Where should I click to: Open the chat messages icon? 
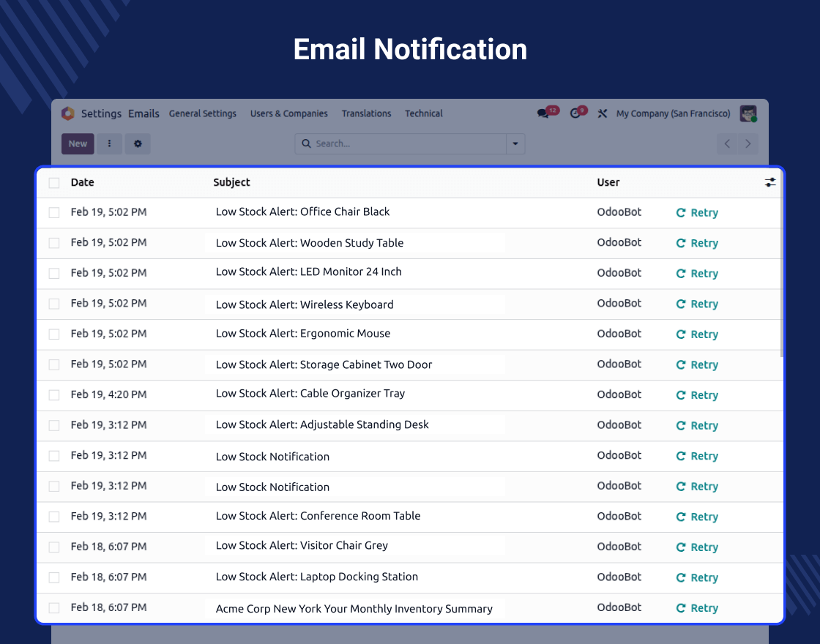coord(543,113)
